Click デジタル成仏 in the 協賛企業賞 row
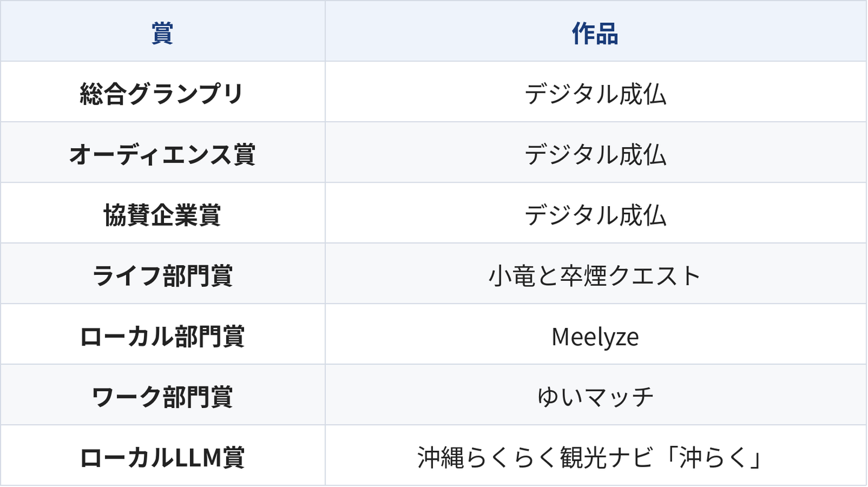This screenshot has width=868, height=487. pyautogui.click(x=596, y=215)
